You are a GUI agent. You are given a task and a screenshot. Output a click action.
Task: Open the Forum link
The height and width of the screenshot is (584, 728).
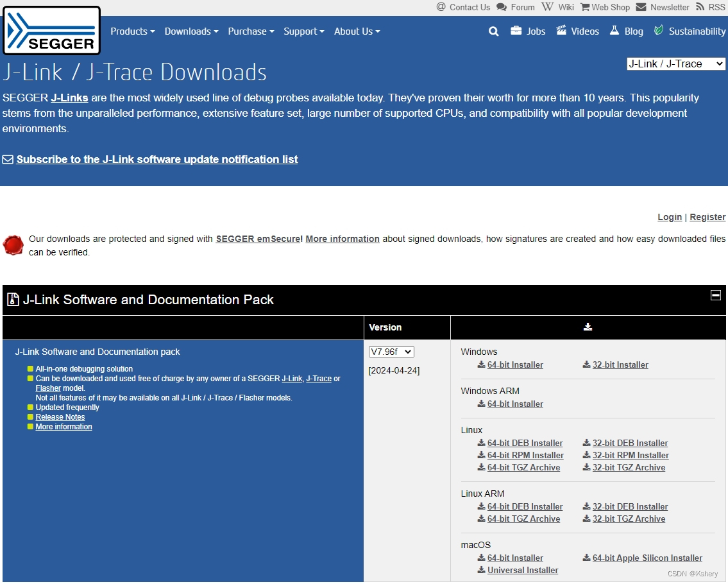pos(522,7)
